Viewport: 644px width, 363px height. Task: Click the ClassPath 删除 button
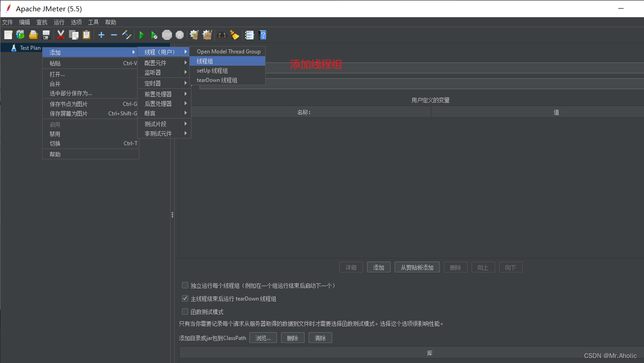pyautogui.click(x=292, y=338)
